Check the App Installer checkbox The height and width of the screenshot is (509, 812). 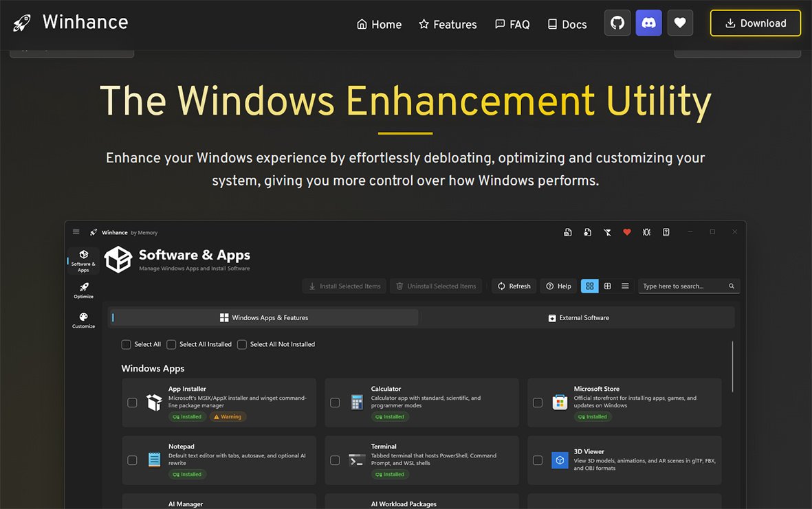pyautogui.click(x=132, y=403)
